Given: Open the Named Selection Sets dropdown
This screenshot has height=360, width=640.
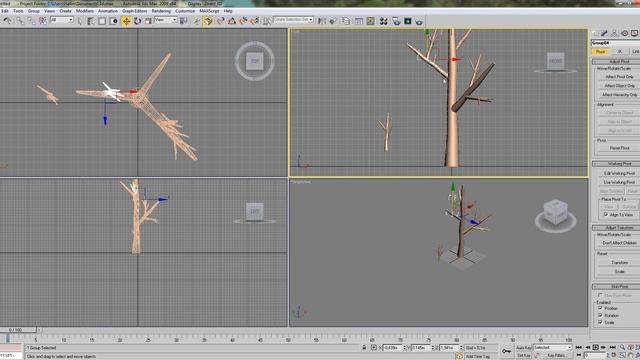Looking at the screenshot, I should 293,20.
